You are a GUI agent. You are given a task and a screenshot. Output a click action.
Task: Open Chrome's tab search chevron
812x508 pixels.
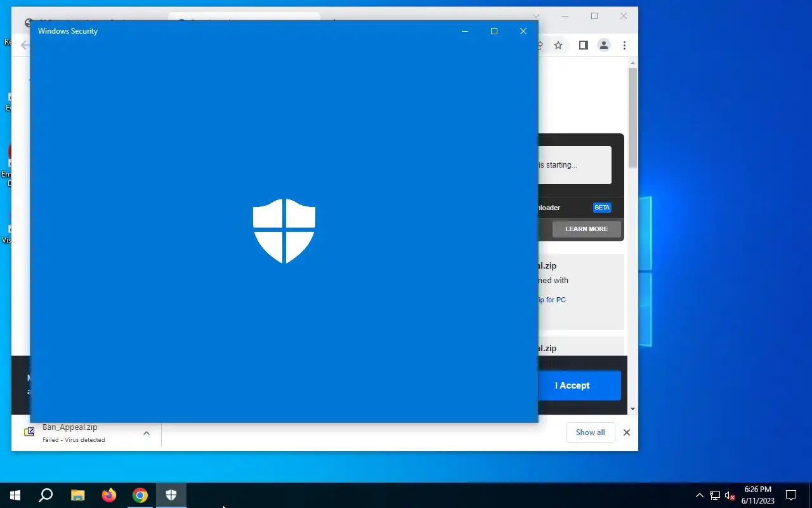coord(536,17)
